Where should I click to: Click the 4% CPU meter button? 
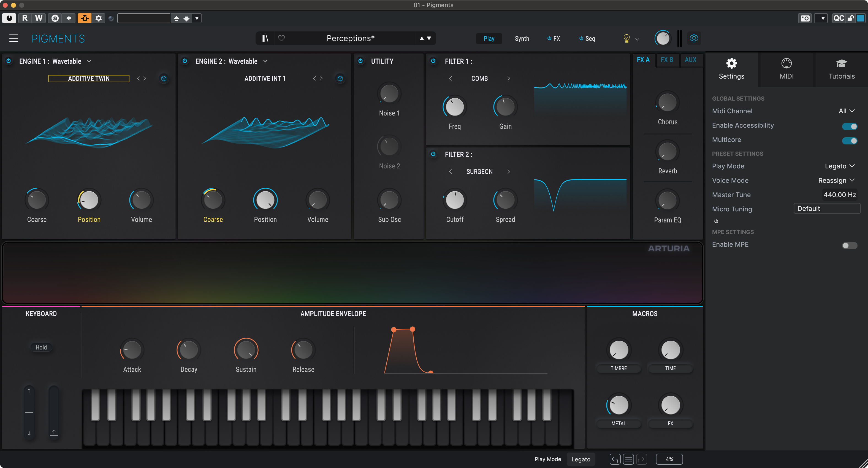tap(669, 459)
